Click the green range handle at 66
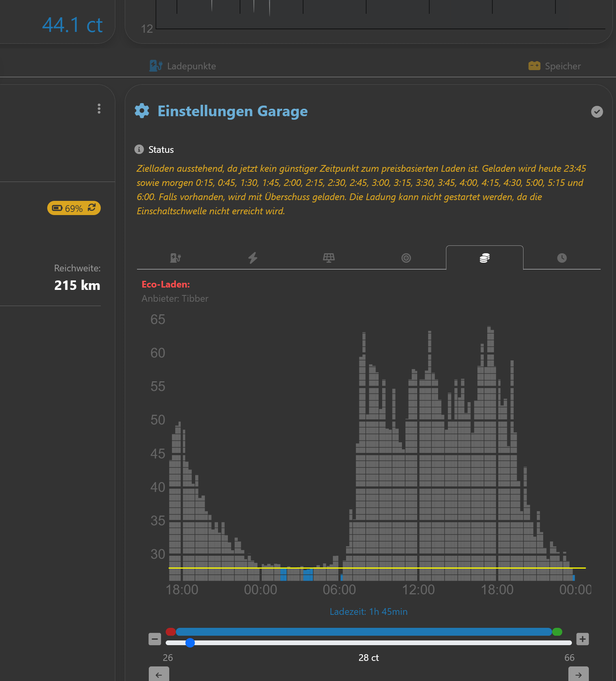616x681 pixels. (x=557, y=632)
